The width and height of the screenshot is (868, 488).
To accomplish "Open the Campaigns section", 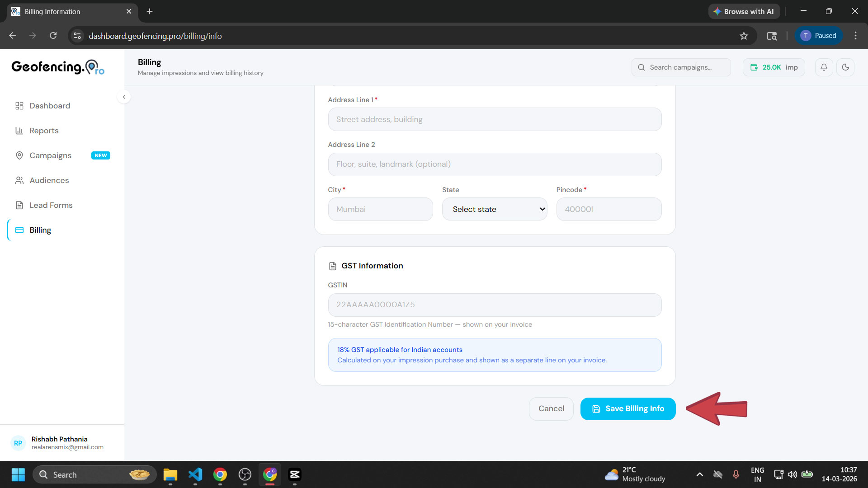I will point(50,155).
